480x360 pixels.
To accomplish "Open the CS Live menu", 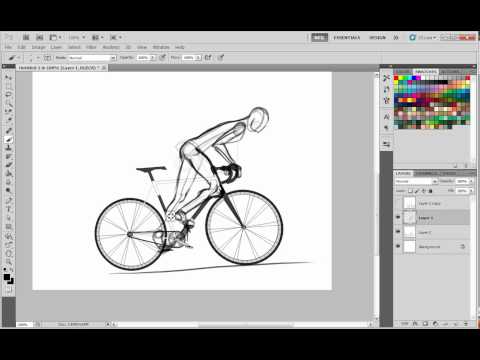I will coord(423,38).
